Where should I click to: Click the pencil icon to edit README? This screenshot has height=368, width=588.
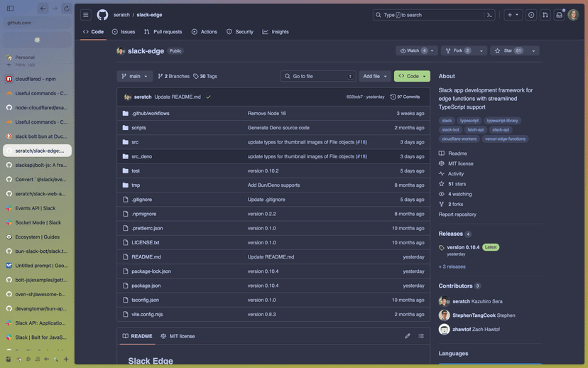[x=408, y=336]
